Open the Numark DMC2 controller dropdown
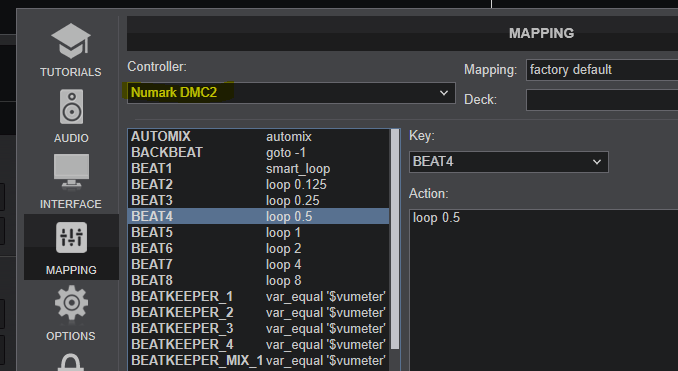678x371 pixels. (291, 93)
